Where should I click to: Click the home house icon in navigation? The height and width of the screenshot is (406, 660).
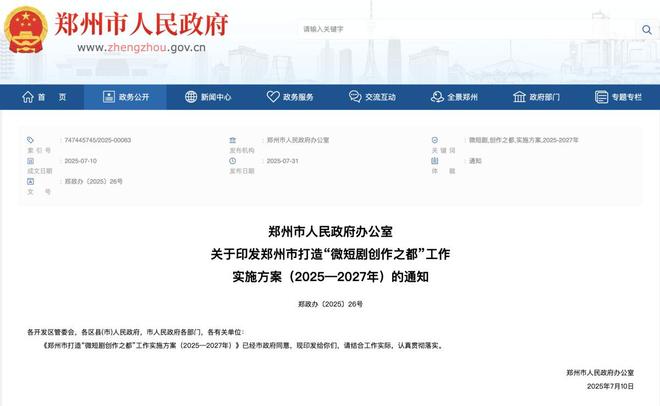(x=28, y=97)
